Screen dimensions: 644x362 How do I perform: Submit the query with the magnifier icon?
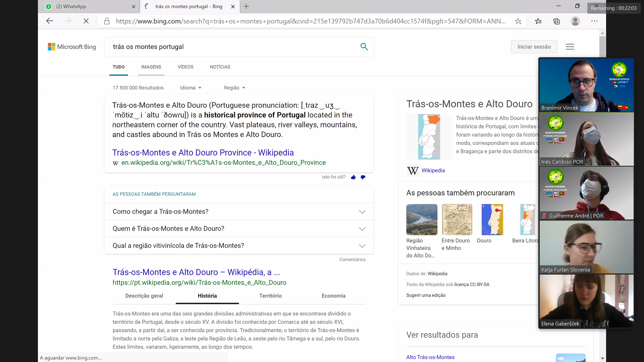click(x=364, y=47)
